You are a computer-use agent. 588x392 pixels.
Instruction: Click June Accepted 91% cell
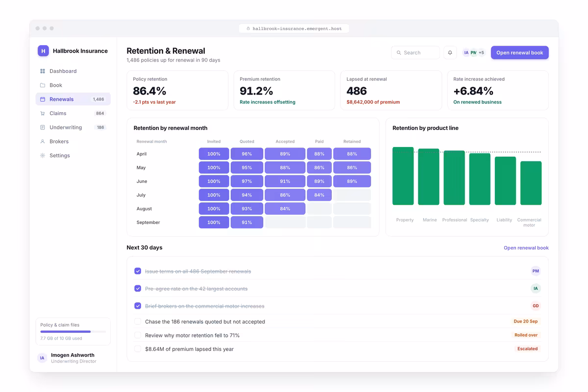pyautogui.click(x=285, y=181)
